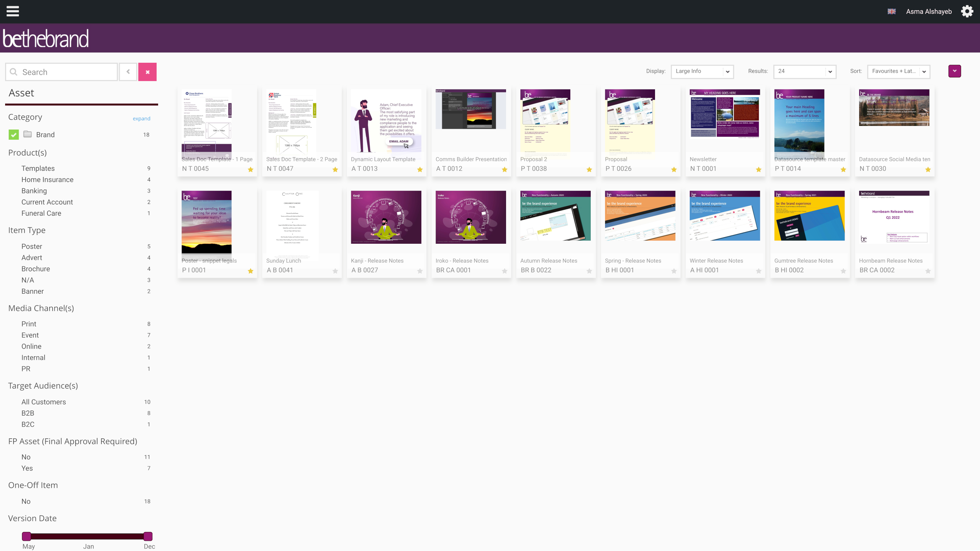The height and width of the screenshot is (551, 980).
Task: Toggle No under FP Asset filter
Action: 26,457
